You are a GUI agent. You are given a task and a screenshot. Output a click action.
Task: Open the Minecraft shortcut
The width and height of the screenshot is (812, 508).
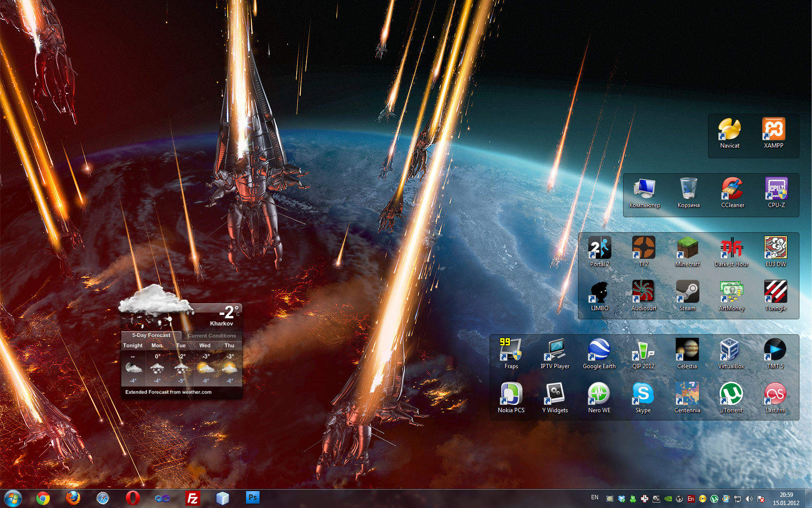tap(687, 252)
